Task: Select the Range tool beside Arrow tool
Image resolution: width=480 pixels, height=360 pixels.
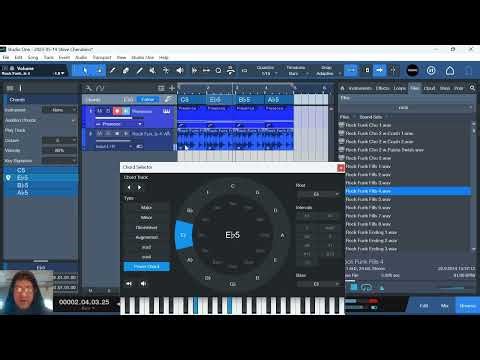Action: (x=99, y=70)
